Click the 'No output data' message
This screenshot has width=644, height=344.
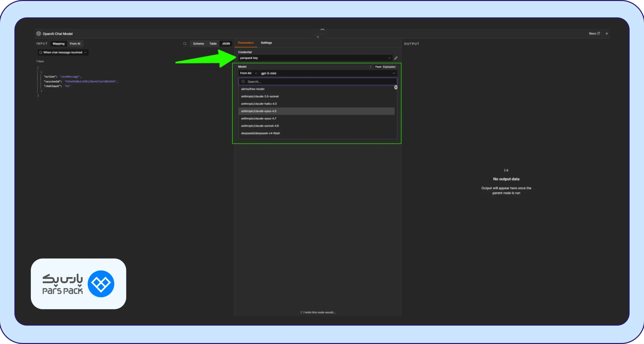point(506,179)
